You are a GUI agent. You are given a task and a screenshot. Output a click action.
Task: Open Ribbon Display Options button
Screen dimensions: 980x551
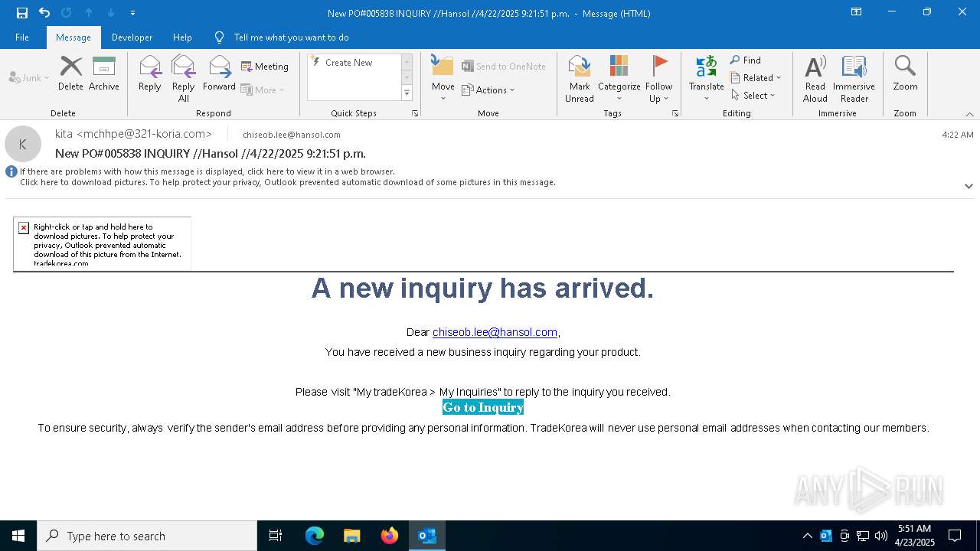coord(857,12)
